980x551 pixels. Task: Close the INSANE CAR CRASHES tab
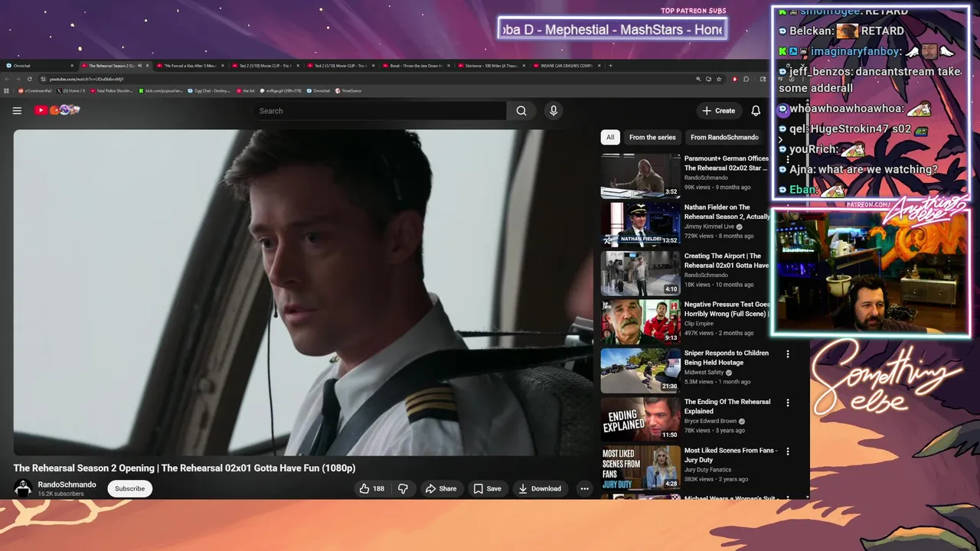[599, 66]
